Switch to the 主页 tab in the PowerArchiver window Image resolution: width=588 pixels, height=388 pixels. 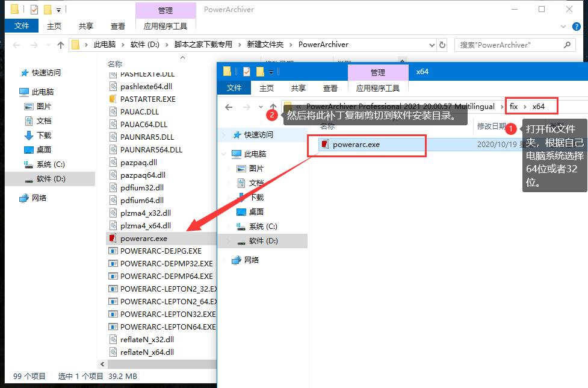point(54,26)
